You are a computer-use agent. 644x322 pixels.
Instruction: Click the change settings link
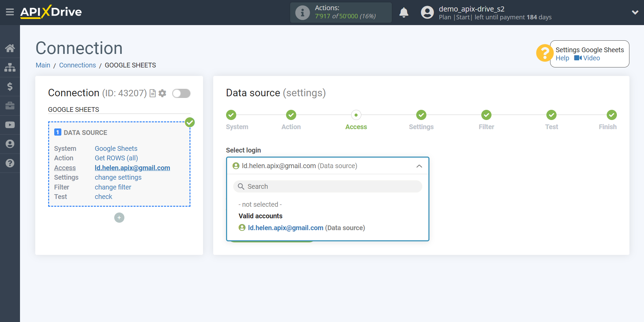coord(118,177)
